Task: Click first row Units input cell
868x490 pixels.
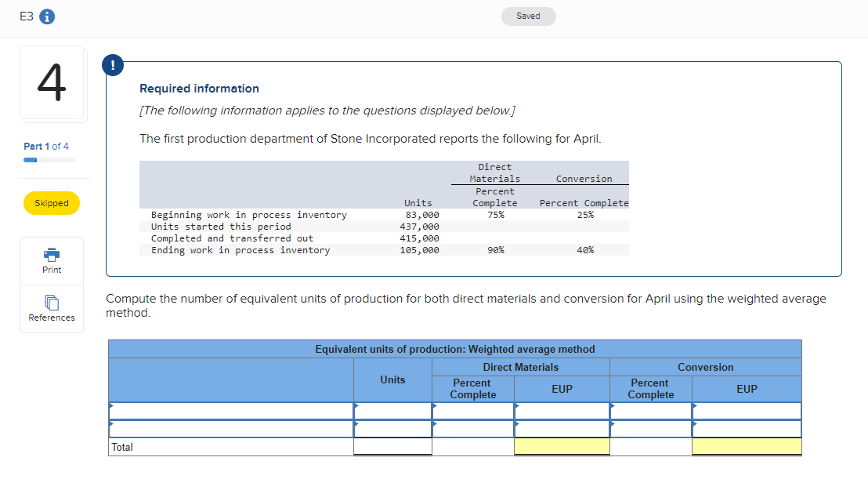Action: [x=392, y=411]
